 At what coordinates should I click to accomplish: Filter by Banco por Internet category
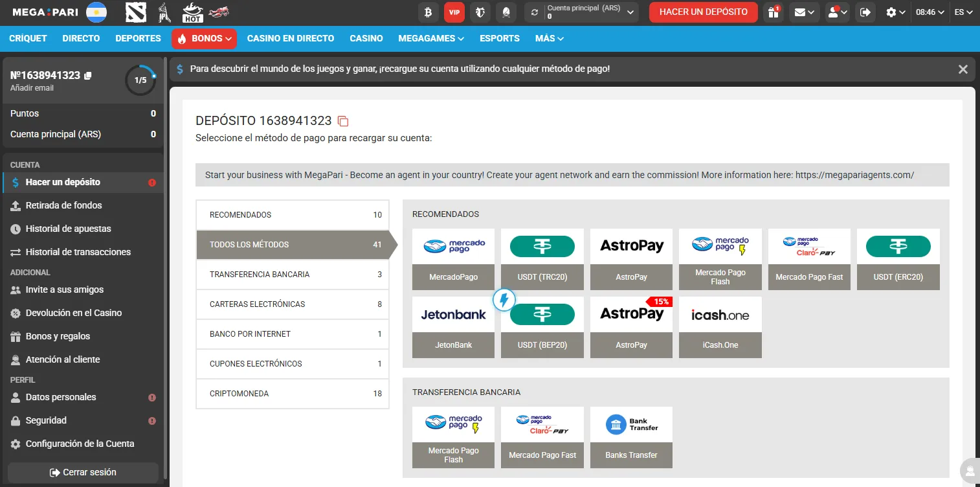coord(293,334)
